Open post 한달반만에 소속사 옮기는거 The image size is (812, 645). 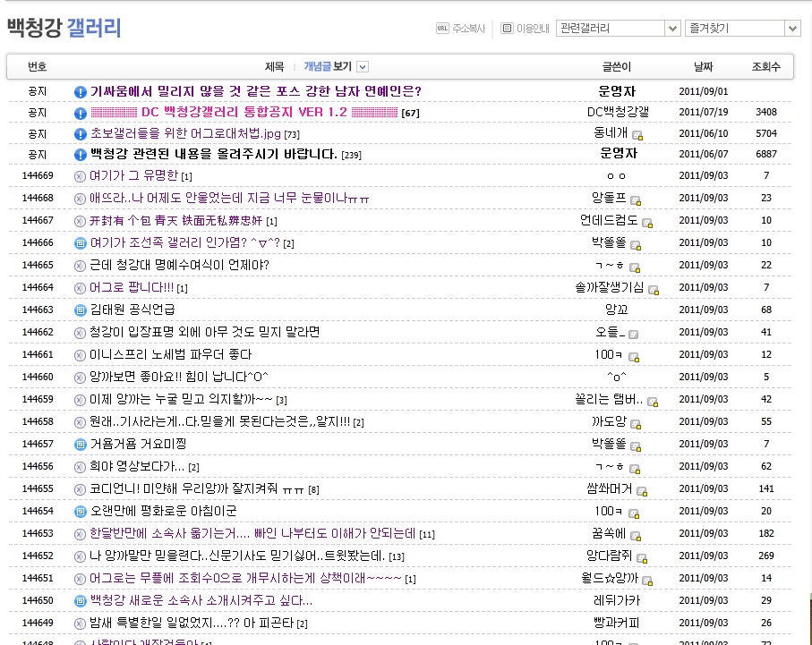252,533
